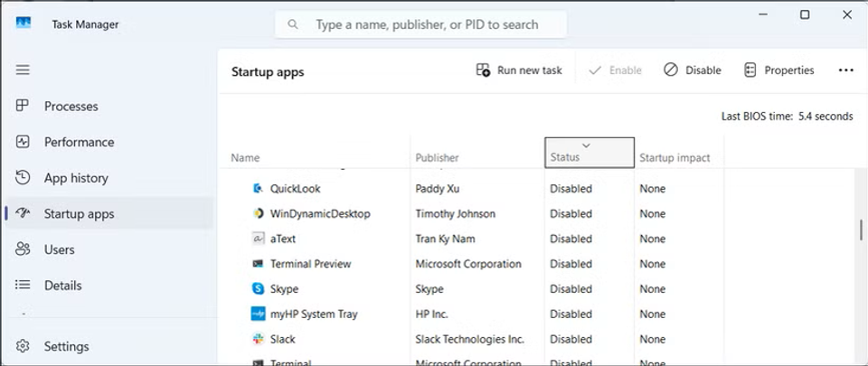Click Disabled status in QuickLook row
Image resolution: width=868 pixels, height=366 pixels.
coord(571,189)
